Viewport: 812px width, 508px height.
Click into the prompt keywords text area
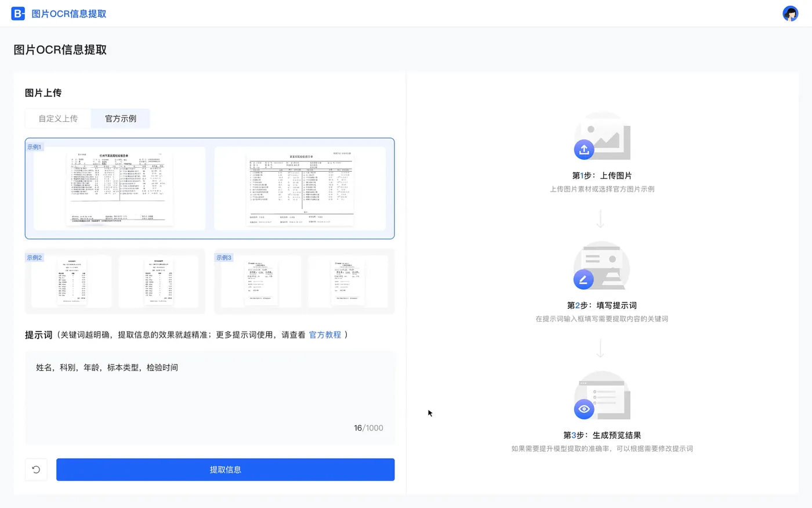coord(210,398)
